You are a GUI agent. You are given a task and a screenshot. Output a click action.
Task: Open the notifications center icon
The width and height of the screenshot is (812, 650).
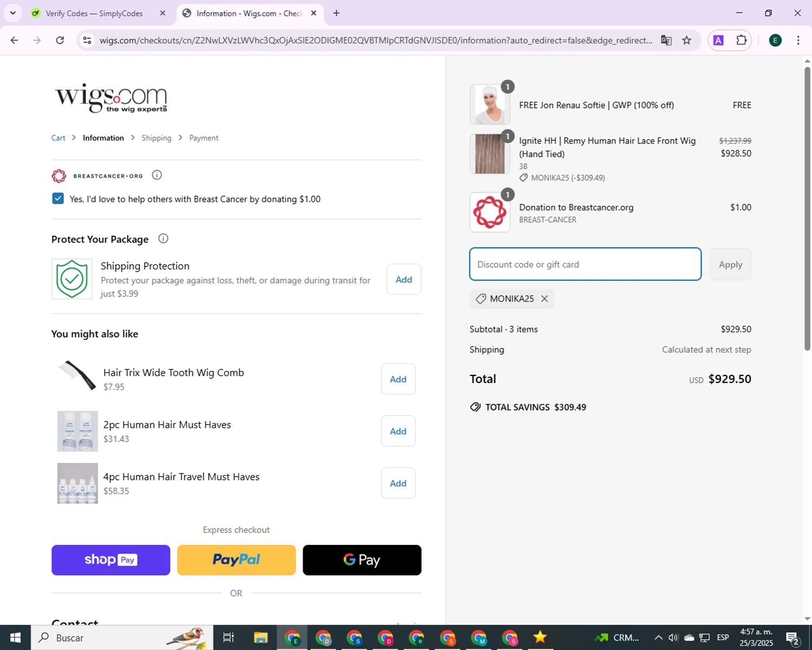[793, 638]
